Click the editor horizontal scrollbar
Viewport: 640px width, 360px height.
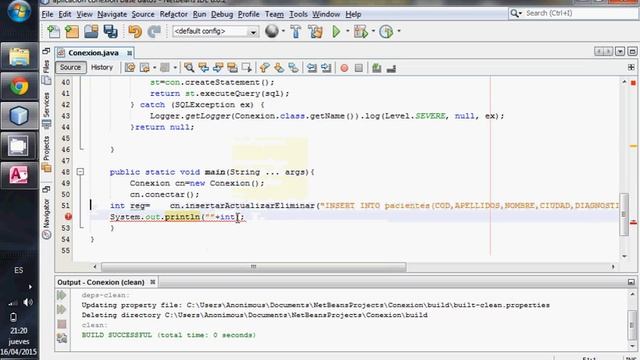click(253, 267)
